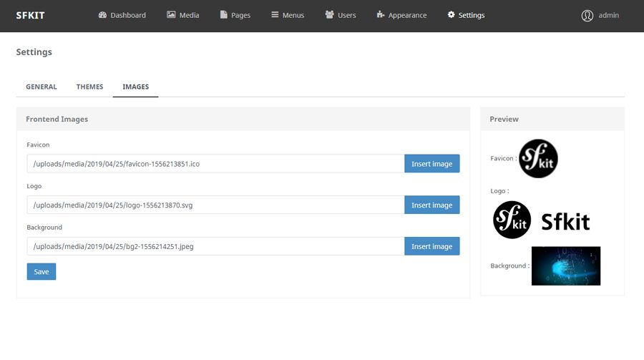Screen dimensions: 644x360
Task: Click the Logo field label
Action: tap(34, 186)
